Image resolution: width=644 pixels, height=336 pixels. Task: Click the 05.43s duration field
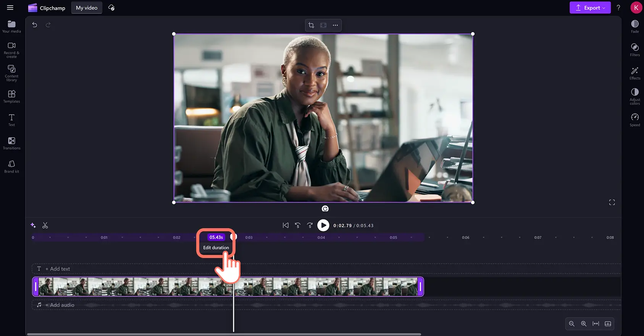click(216, 237)
